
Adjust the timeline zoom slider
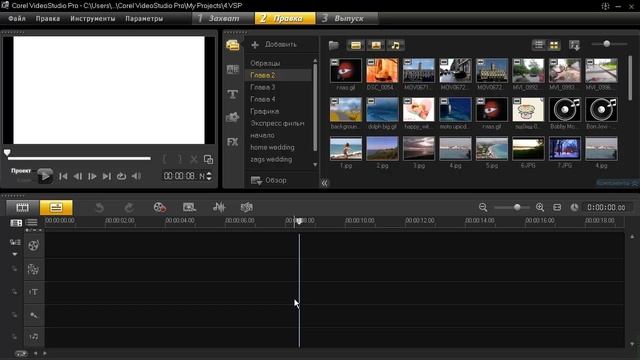tap(517, 207)
